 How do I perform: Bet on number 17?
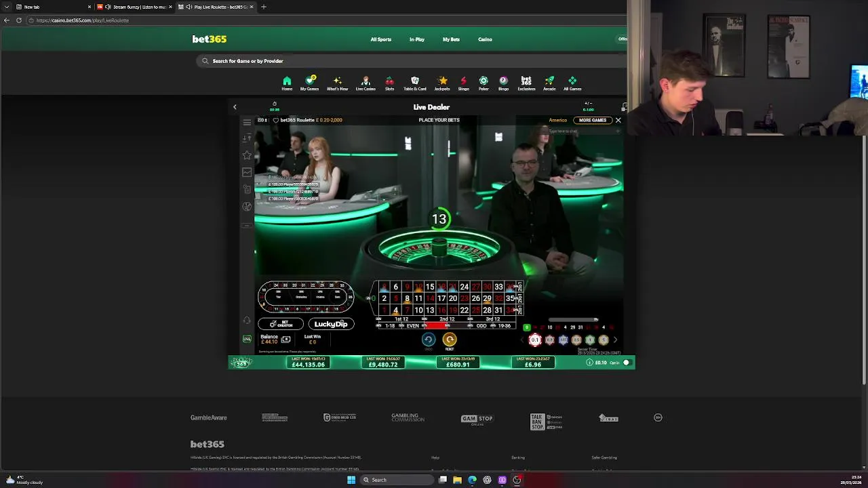click(x=441, y=298)
